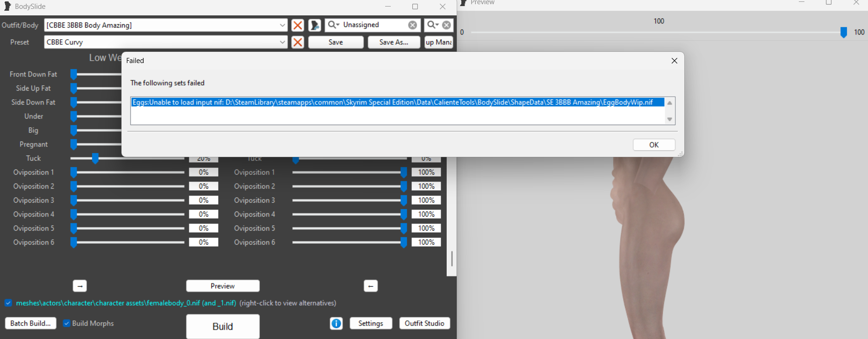868x339 pixels.
Task: Open the group filter search menu icon
Action: [x=334, y=25]
